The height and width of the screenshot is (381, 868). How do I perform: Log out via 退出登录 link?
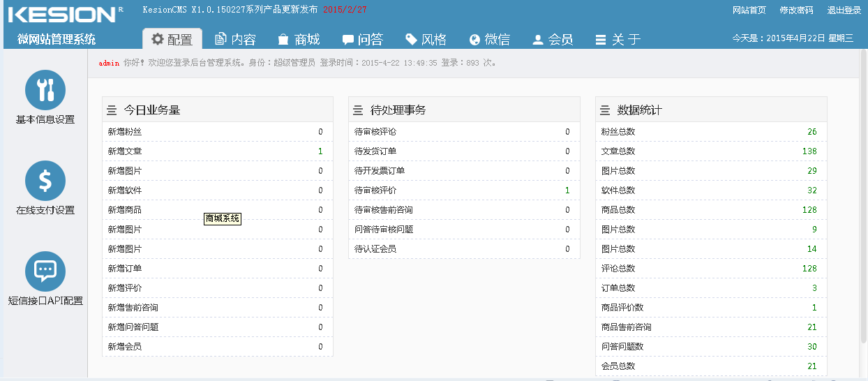pyautogui.click(x=844, y=10)
